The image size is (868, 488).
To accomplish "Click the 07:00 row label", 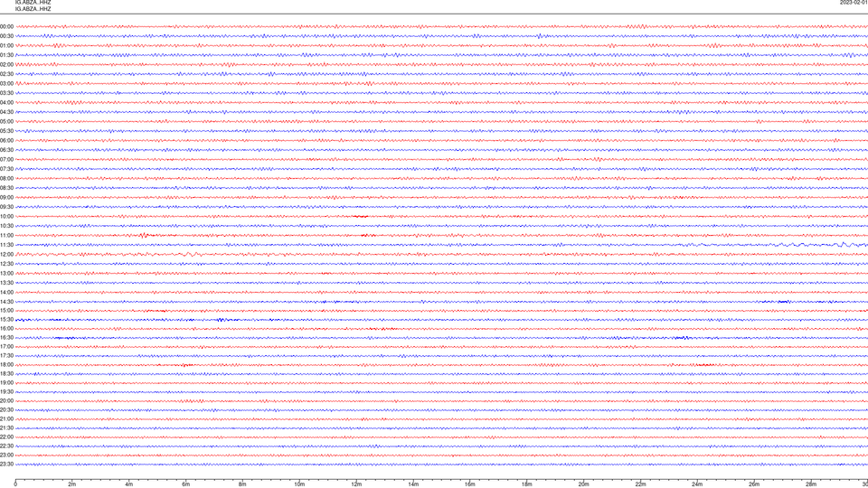I will (6, 160).
